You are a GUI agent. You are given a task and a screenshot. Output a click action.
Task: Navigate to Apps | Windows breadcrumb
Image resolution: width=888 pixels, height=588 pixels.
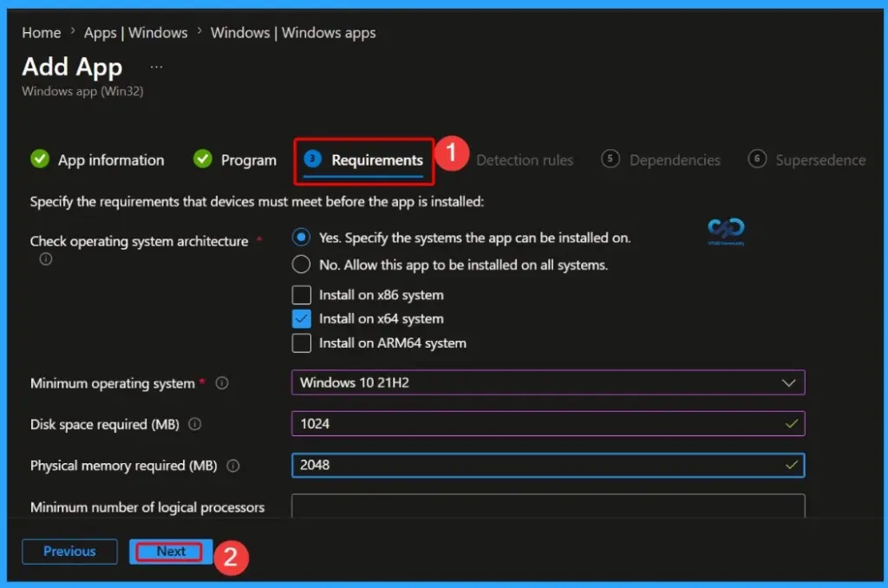point(136,33)
